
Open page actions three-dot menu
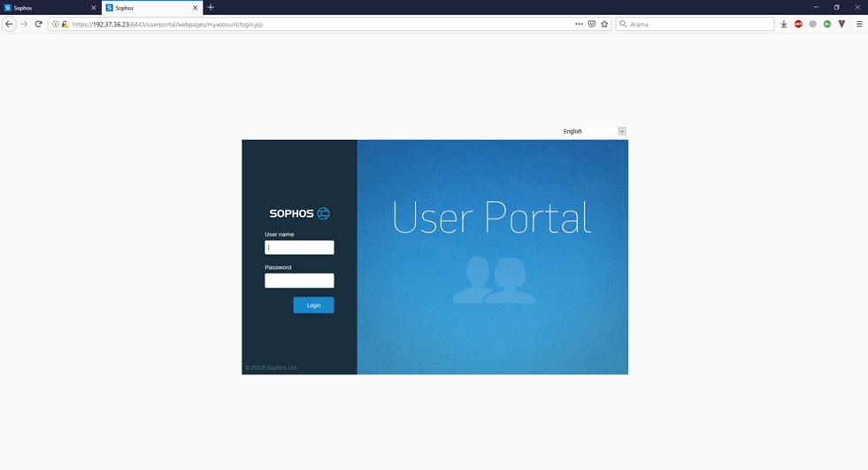pyautogui.click(x=579, y=24)
